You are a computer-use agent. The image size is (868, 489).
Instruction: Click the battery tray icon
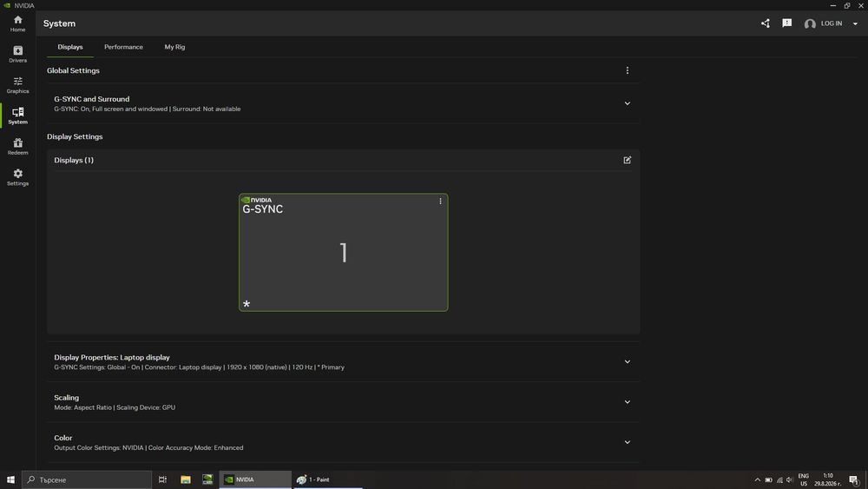coord(768,480)
